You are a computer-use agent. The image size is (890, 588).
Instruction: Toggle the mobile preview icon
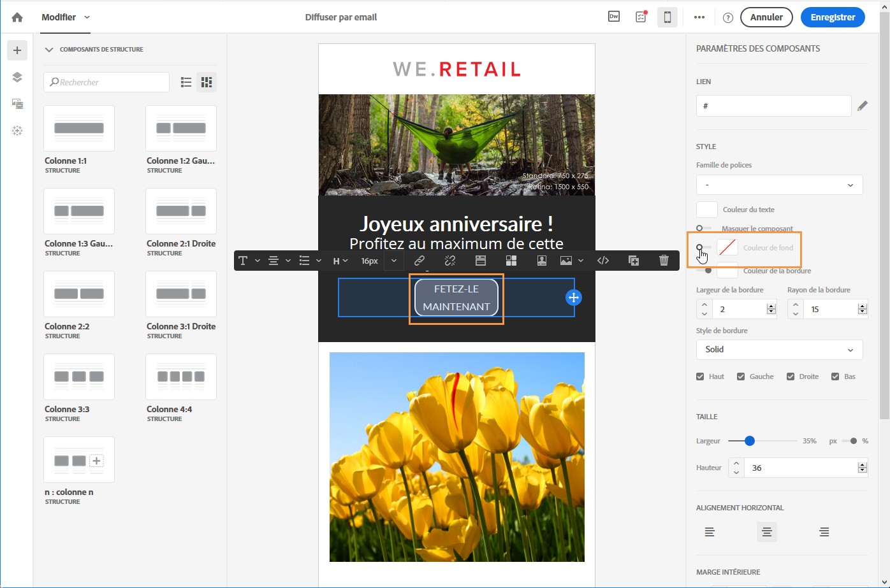[x=667, y=17]
